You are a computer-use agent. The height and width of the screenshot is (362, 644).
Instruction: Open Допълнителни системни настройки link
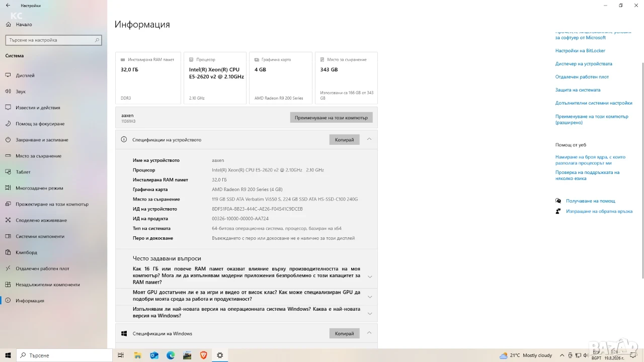[594, 103]
